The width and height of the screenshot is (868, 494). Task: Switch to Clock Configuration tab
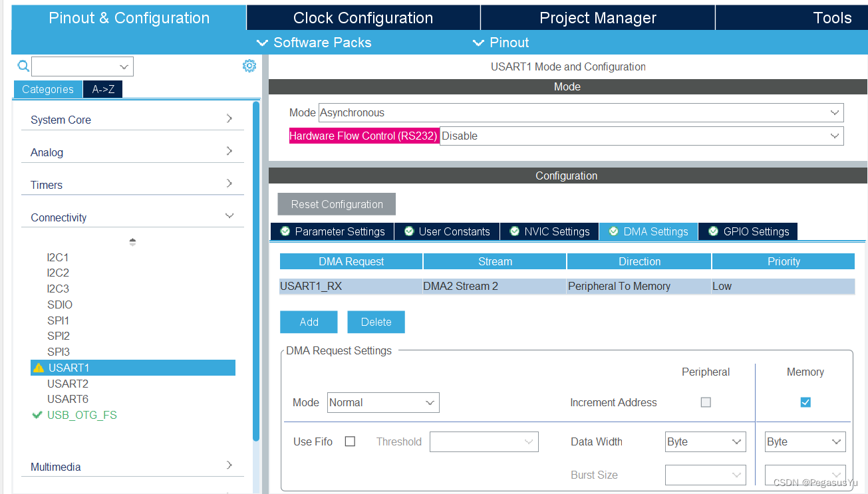click(363, 18)
